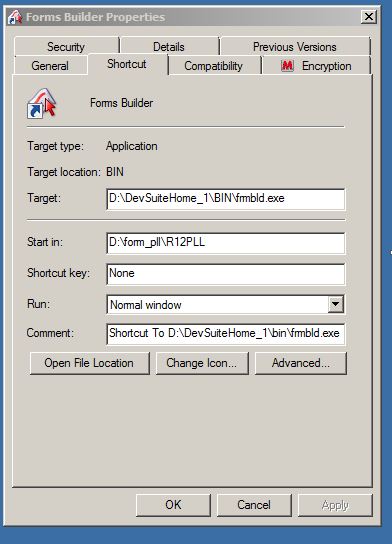392x544 pixels.
Task: Click the "Comment:" label
Action: (x=50, y=333)
